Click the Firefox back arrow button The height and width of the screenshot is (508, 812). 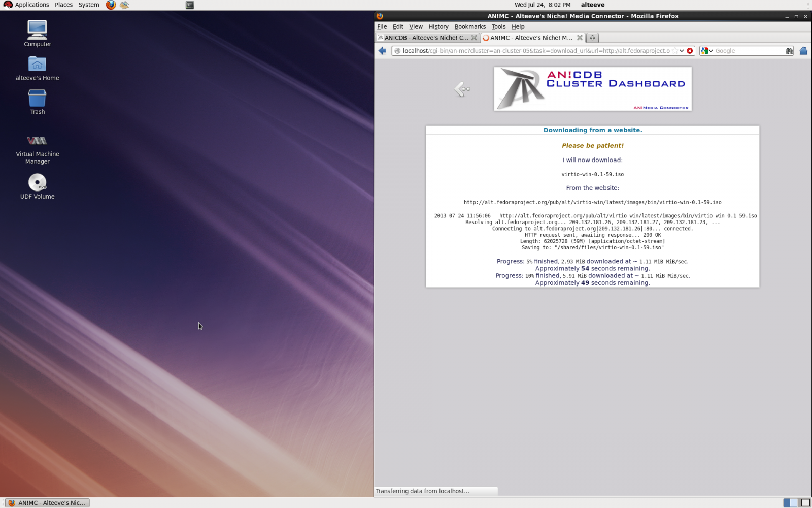click(x=383, y=51)
